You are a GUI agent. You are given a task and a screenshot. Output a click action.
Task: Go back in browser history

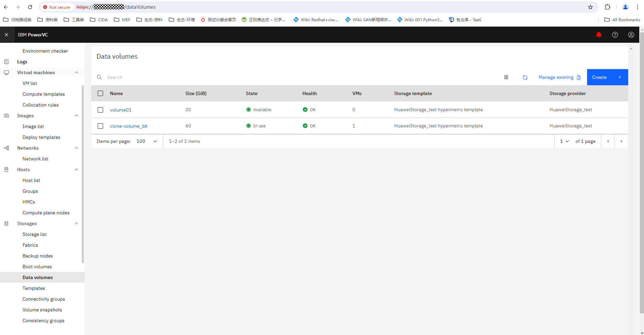point(6,7)
